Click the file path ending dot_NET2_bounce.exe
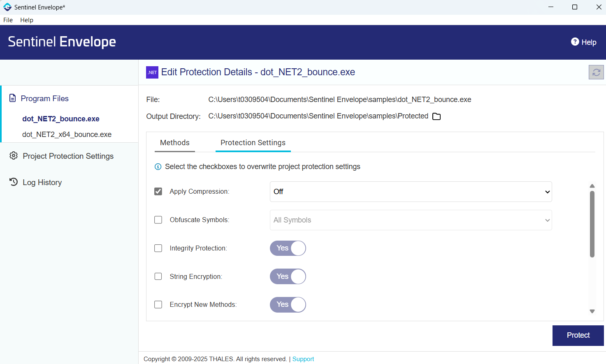Image resolution: width=606 pixels, height=364 pixels. [x=340, y=100]
